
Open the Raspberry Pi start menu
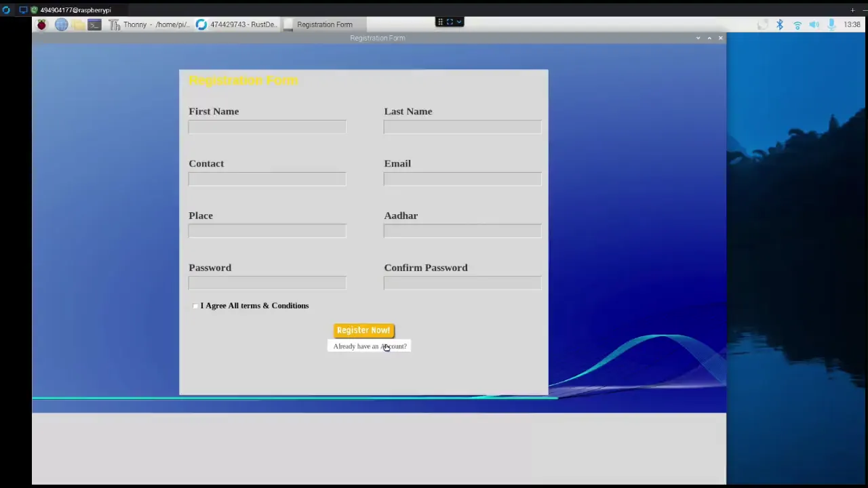(41, 24)
